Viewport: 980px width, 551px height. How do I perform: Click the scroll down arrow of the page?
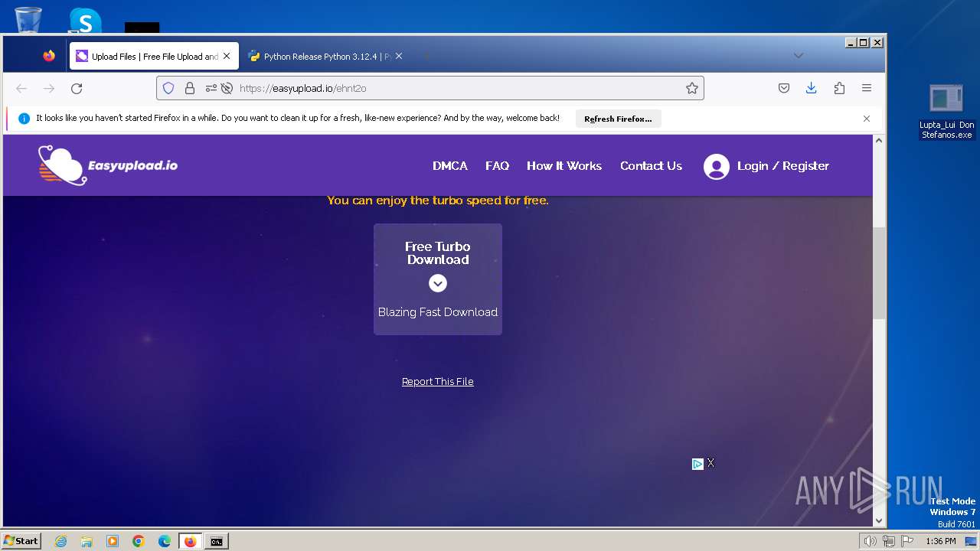[x=879, y=520]
